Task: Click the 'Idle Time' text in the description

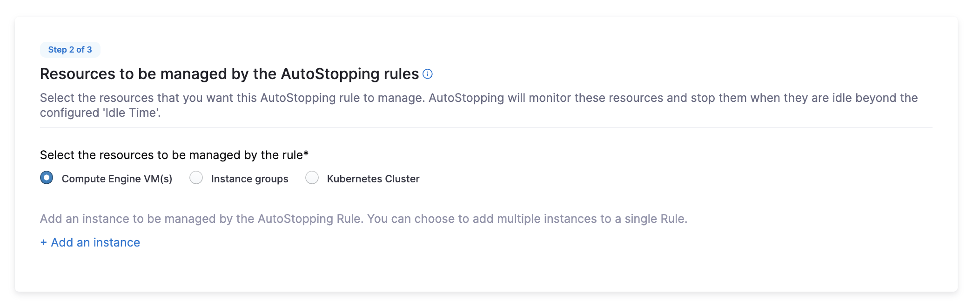Action: 131,113
